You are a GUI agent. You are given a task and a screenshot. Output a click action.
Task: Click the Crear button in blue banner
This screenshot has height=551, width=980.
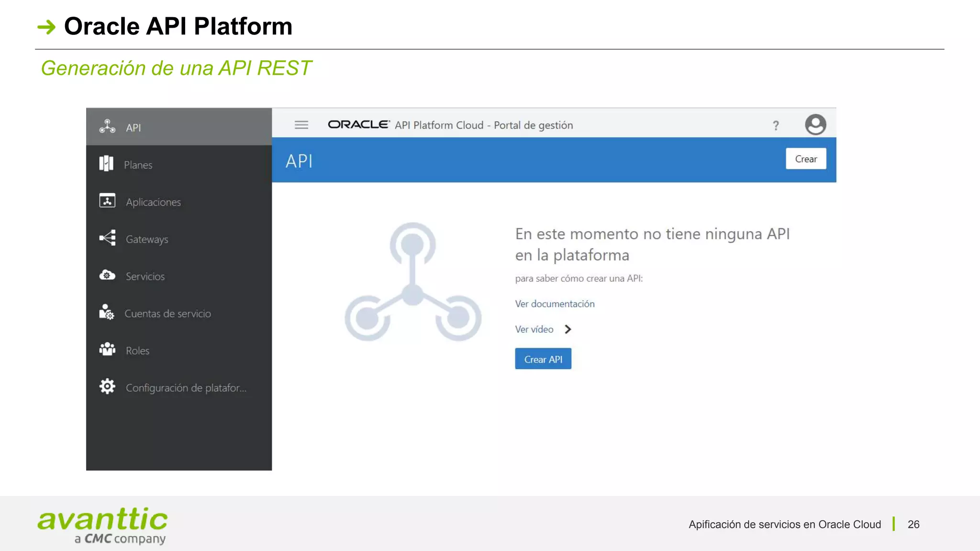point(806,159)
